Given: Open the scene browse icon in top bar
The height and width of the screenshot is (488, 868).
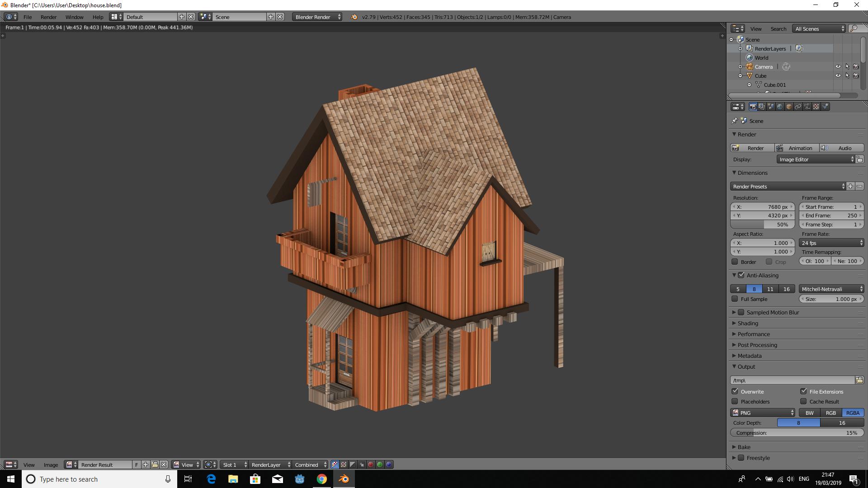Looking at the screenshot, I should (206, 17).
